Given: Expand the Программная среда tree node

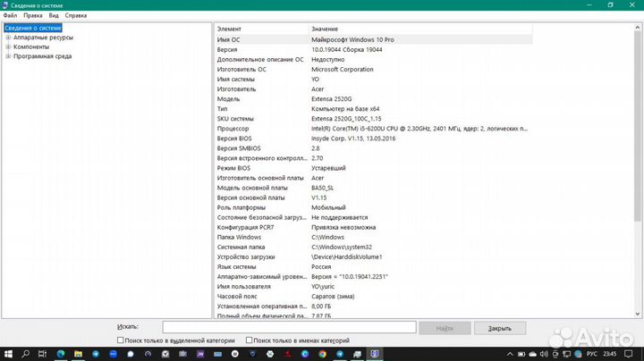Looking at the screenshot, I should tap(8, 56).
